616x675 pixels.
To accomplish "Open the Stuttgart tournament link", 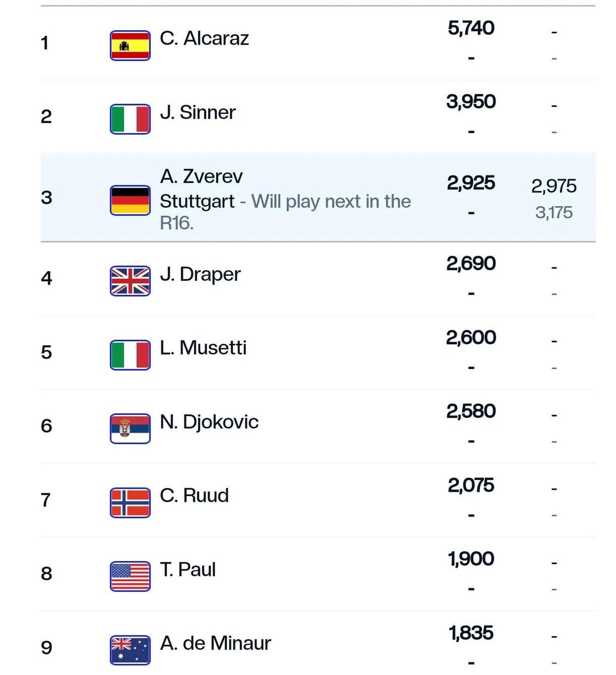I will point(197,202).
